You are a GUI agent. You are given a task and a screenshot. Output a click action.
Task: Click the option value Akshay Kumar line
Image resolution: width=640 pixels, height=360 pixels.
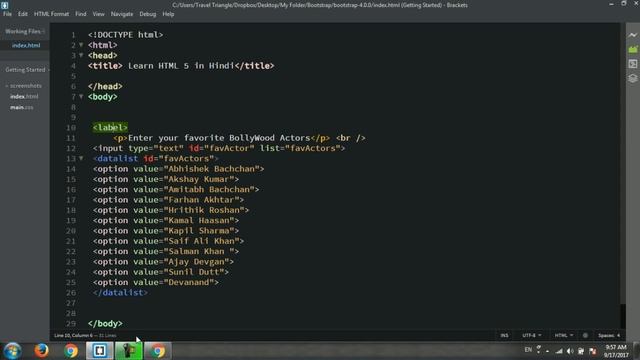[x=166, y=179]
